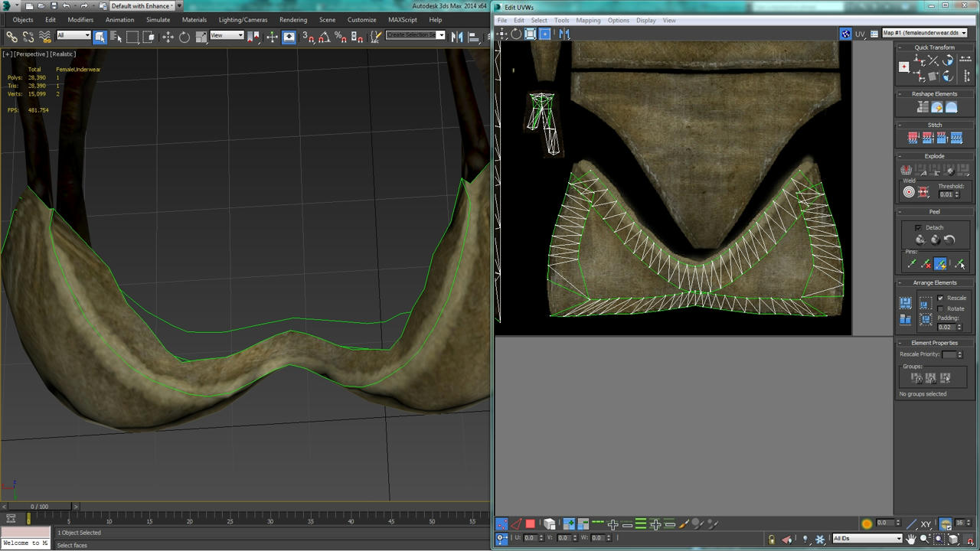The width and height of the screenshot is (980, 551).
Task: Click the Relax Until Flat icon
Action: point(937,108)
